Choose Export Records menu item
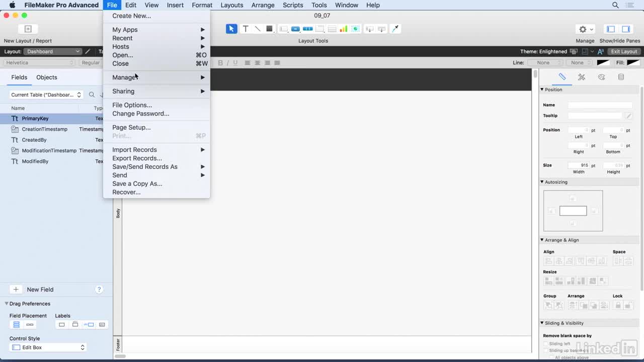 [x=156, y=158]
